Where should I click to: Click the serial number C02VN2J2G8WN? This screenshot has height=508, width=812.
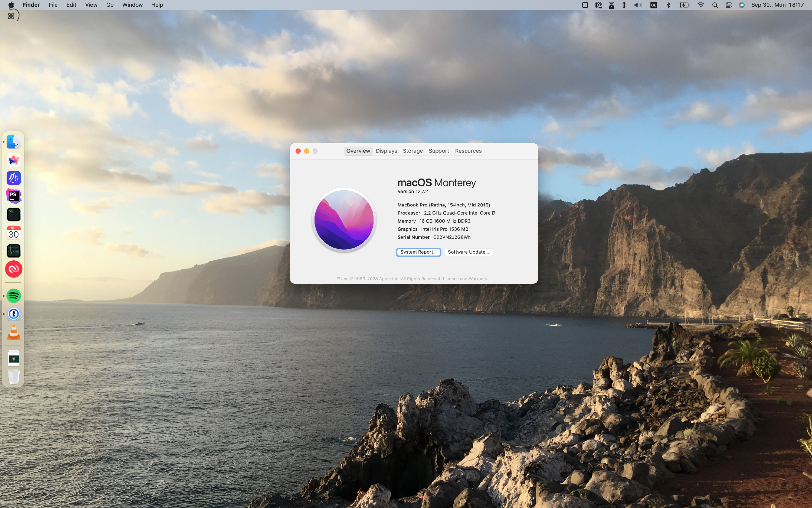(452, 237)
